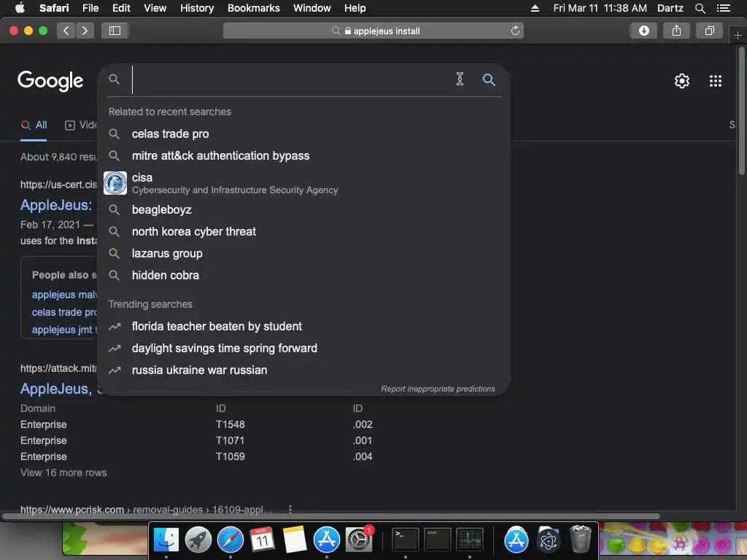The image size is (747, 560).
Task: Click the 'Dartz' user name in menu bar
Action: point(670,8)
